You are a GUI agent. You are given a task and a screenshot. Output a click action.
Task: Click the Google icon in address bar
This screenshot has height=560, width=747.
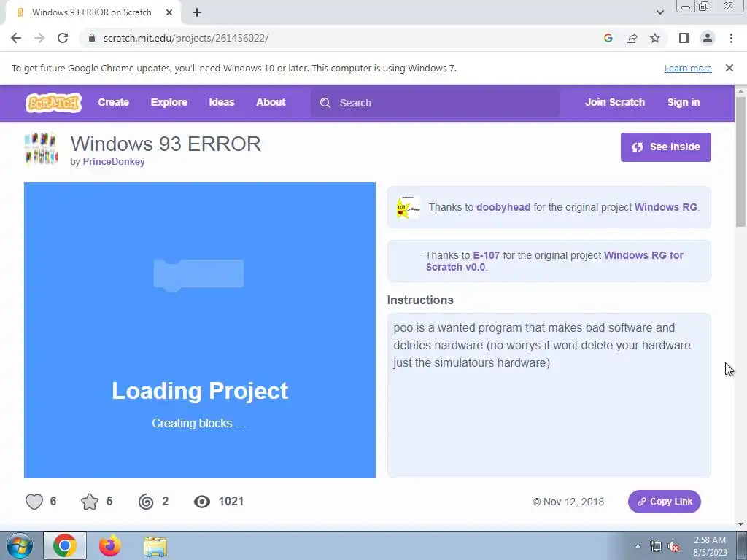(608, 38)
